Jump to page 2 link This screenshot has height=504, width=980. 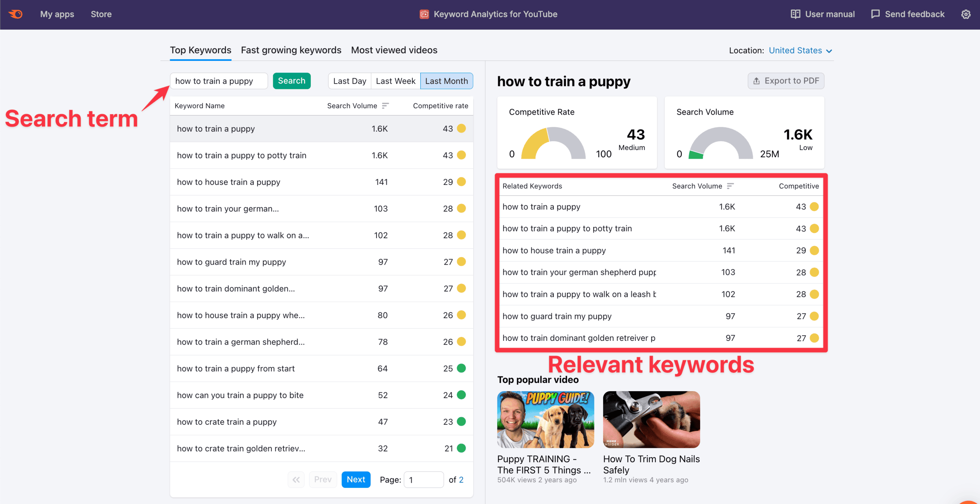[461, 480]
